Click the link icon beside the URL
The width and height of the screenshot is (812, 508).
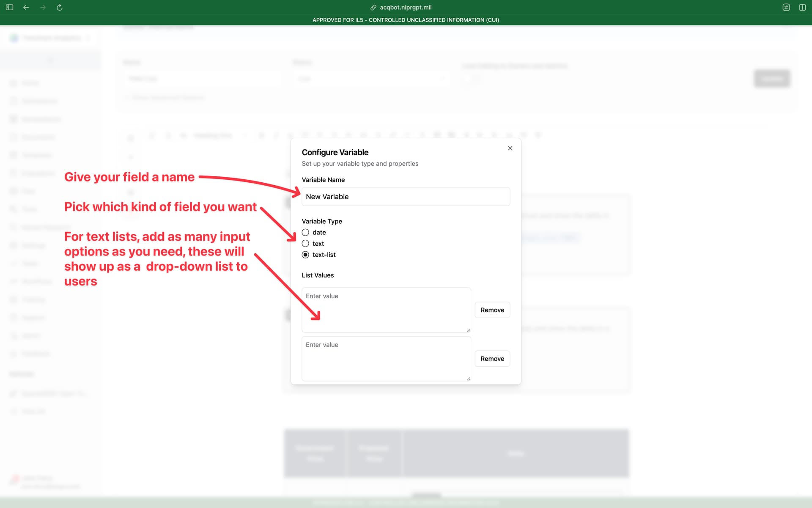373,7
